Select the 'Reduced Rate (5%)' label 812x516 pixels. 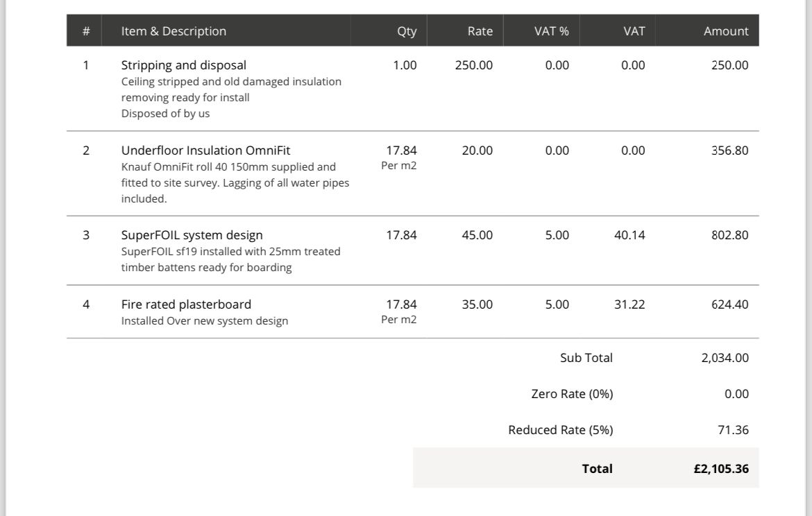tap(560, 430)
